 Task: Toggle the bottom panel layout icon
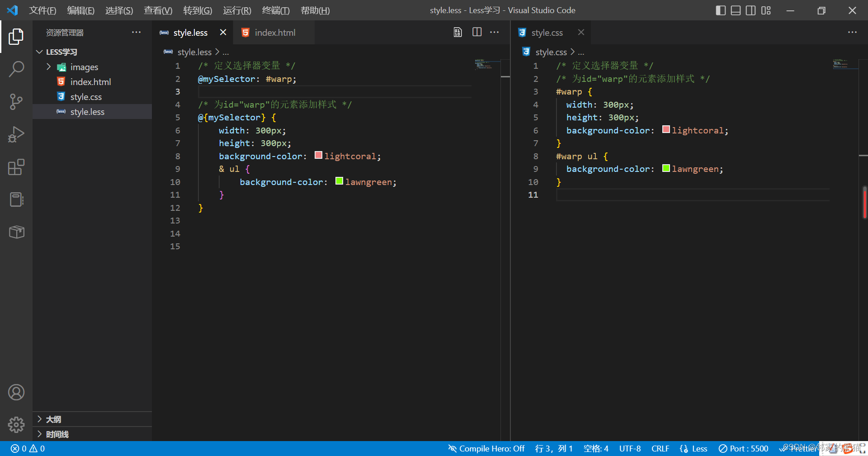point(736,10)
